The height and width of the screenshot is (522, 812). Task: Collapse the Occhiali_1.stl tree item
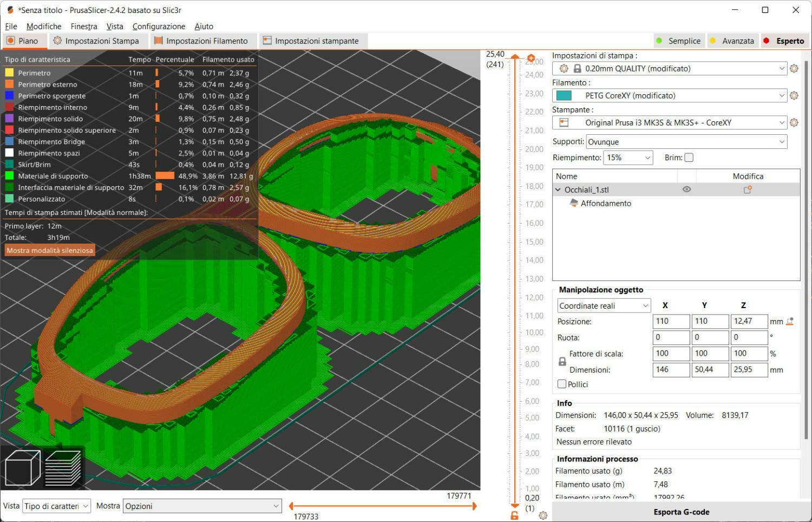pyautogui.click(x=558, y=190)
